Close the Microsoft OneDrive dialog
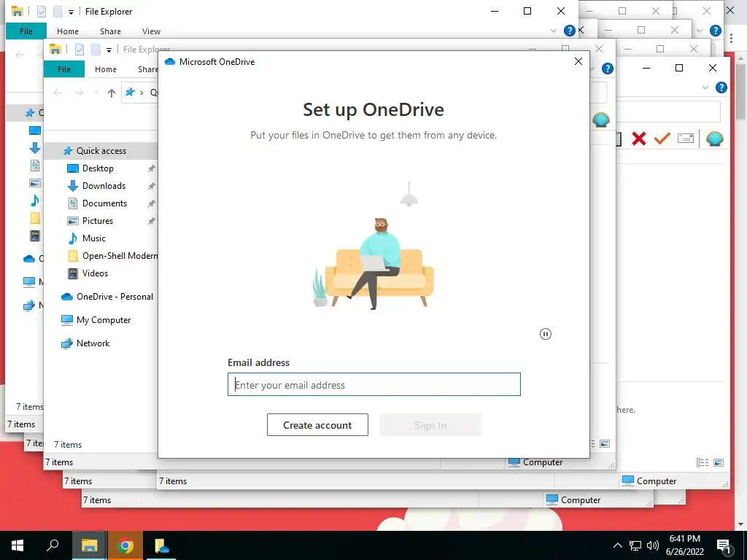 578,61
